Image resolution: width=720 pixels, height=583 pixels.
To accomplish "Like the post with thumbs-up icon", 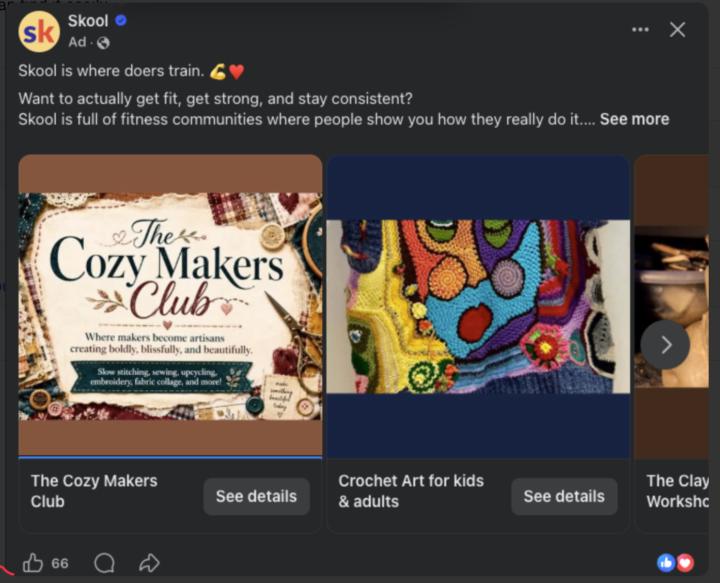I will [33, 563].
